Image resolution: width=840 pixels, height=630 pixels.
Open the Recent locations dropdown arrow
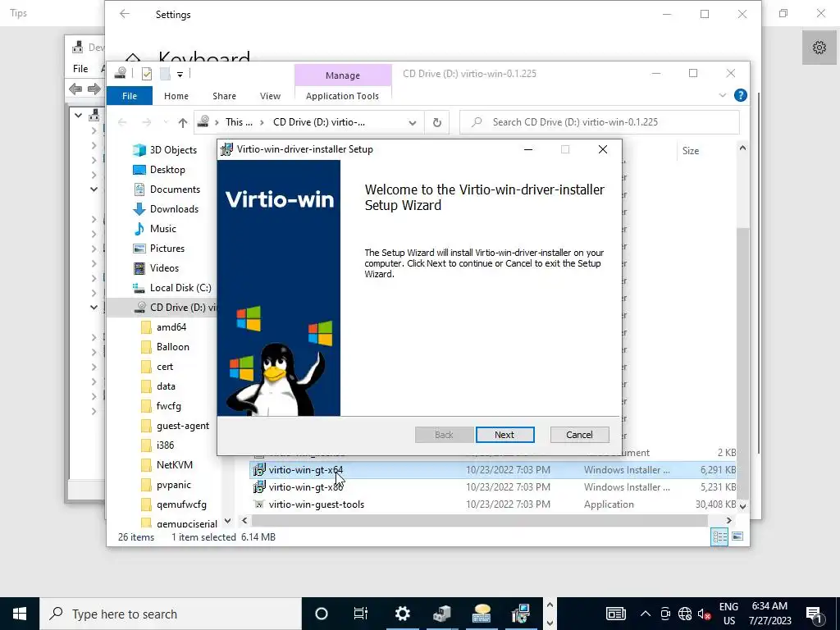coord(166,123)
